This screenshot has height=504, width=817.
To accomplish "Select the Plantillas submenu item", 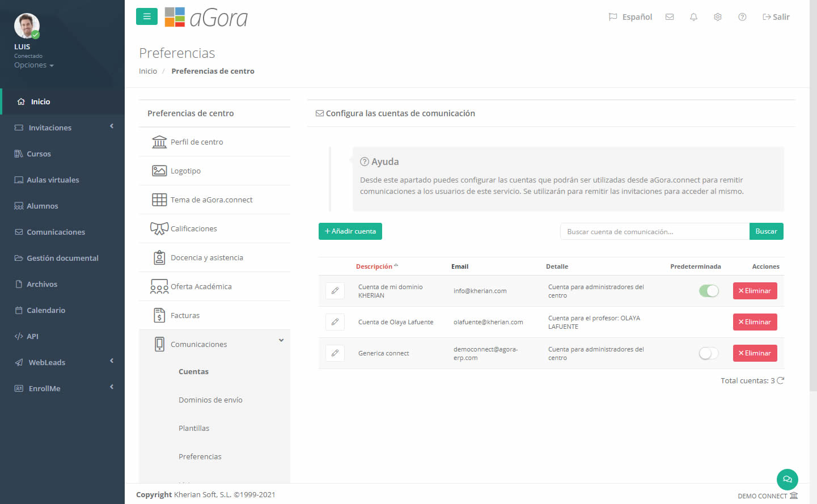I will point(194,428).
